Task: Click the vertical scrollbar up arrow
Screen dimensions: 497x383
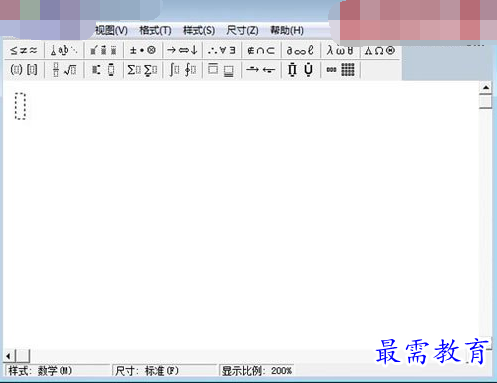Action: [x=486, y=88]
